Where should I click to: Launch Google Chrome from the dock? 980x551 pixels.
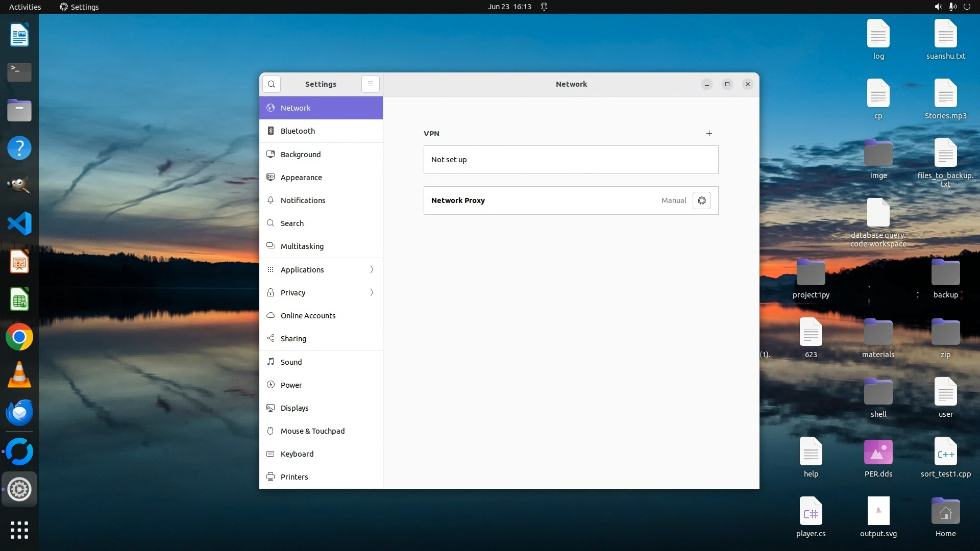coord(19,337)
